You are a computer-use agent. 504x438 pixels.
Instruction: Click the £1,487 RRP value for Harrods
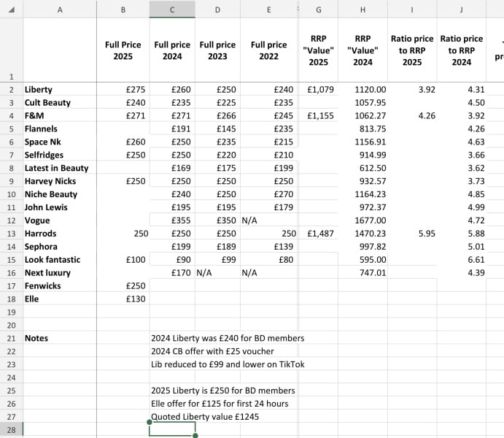(319, 234)
